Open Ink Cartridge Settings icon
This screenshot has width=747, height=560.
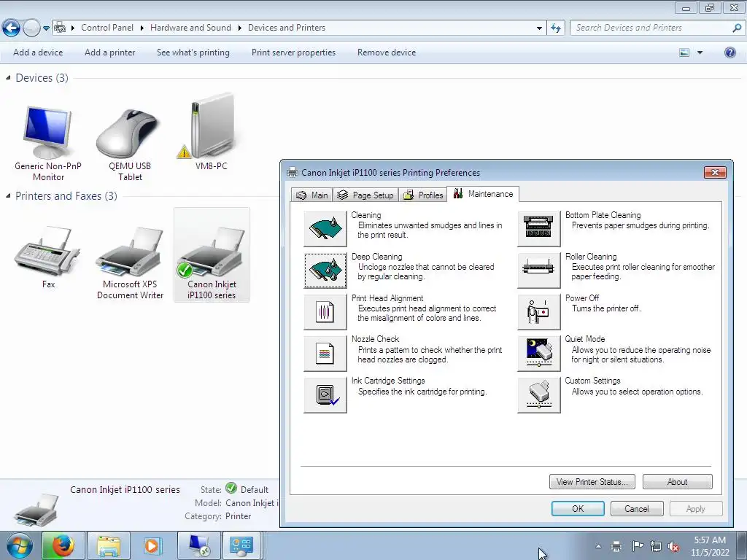[x=325, y=394]
